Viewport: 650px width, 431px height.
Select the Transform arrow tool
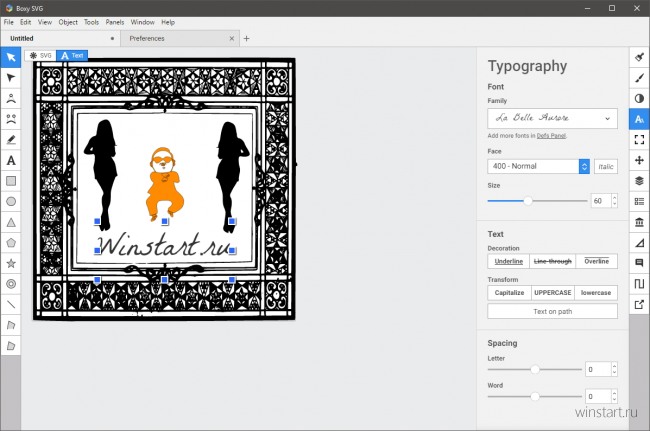point(11,57)
